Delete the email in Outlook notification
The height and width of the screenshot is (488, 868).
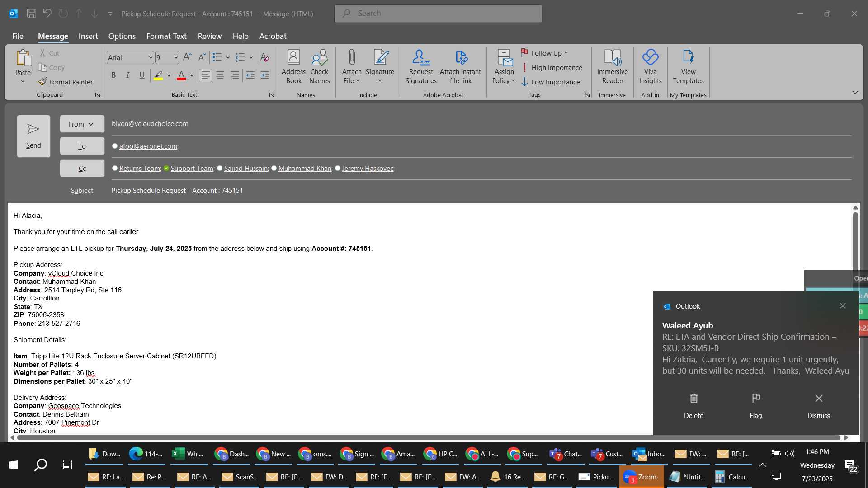(x=693, y=406)
